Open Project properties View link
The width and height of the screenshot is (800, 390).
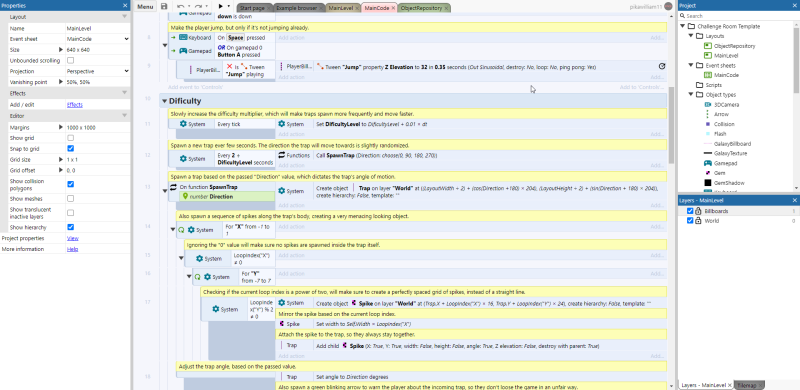72,238
